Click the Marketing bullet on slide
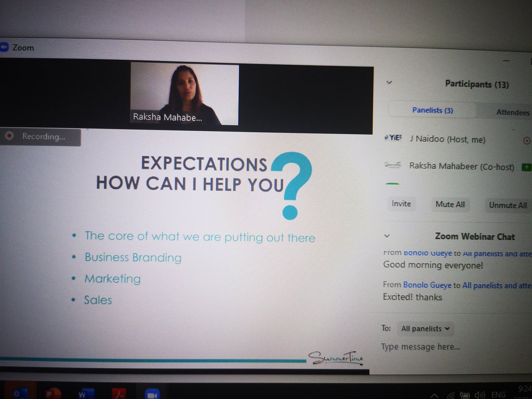This screenshot has width=532, height=399. 113,279
